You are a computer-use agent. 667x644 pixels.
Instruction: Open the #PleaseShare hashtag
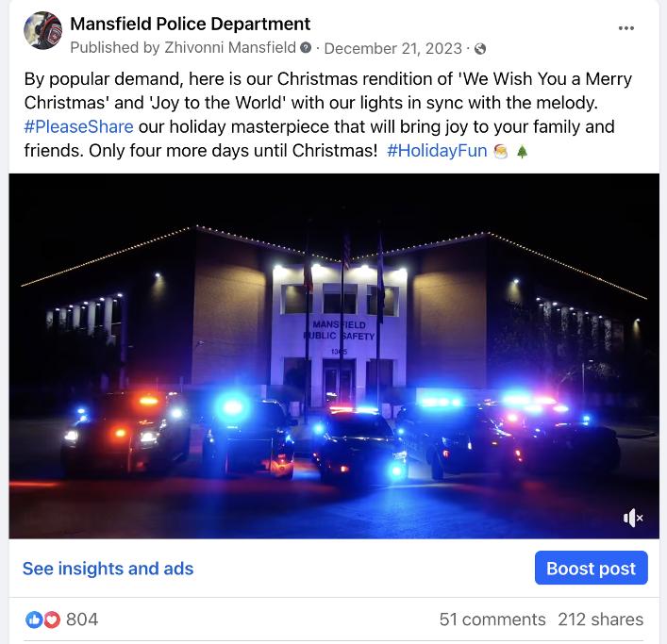point(78,126)
